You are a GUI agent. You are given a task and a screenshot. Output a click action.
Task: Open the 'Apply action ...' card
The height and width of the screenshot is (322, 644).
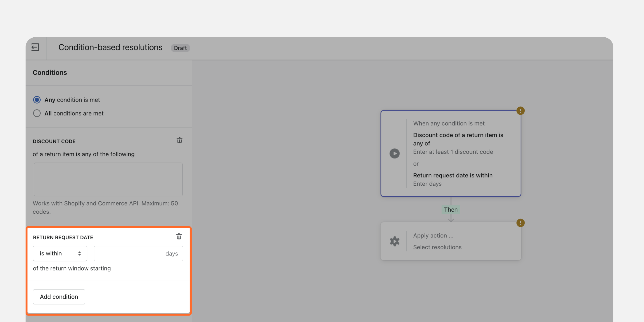(451, 241)
